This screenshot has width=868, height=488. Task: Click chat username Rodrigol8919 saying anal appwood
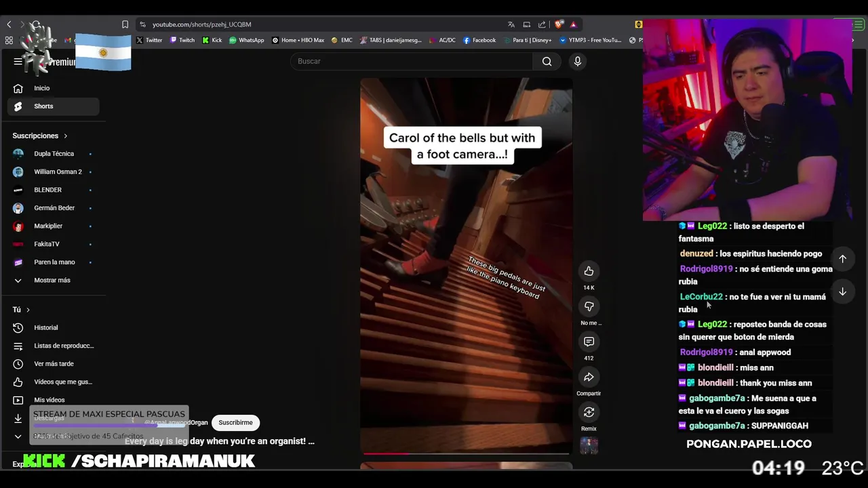coord(707,352)
